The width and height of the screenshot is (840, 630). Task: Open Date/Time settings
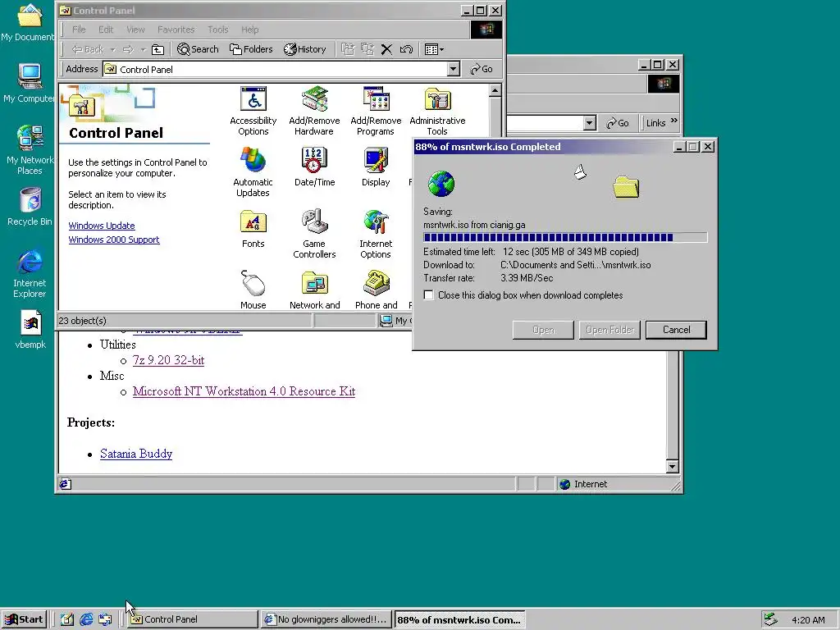[314, 167]
